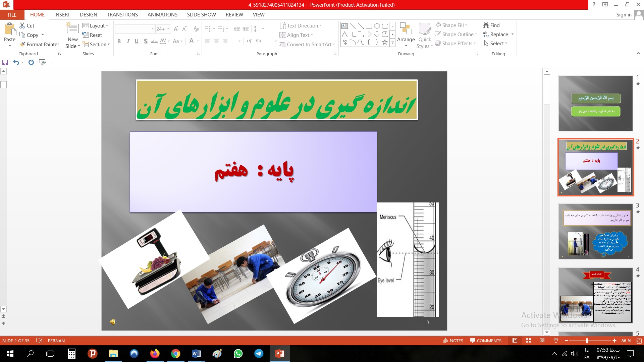Select the Replace tool

click(x=498, y=34)
